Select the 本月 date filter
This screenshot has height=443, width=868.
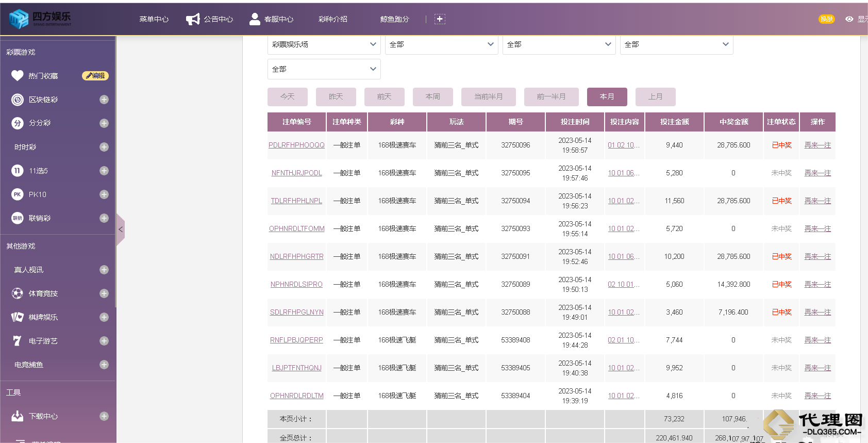[607, 97]
